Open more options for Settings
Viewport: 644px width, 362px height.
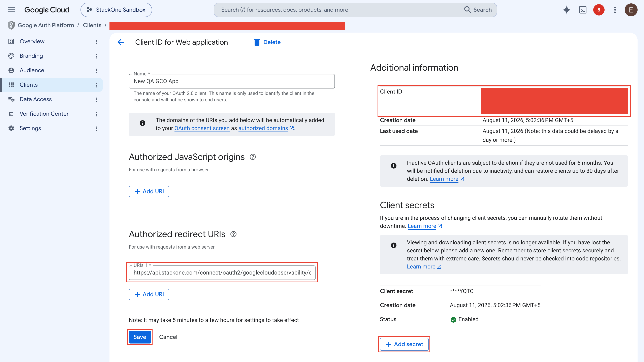(x=97, y=129)
